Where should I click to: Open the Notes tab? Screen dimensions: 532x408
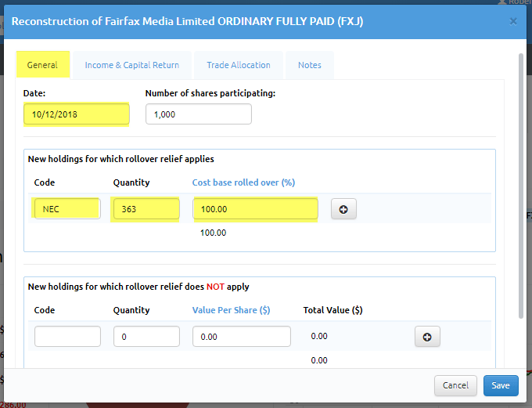[310, 65]
